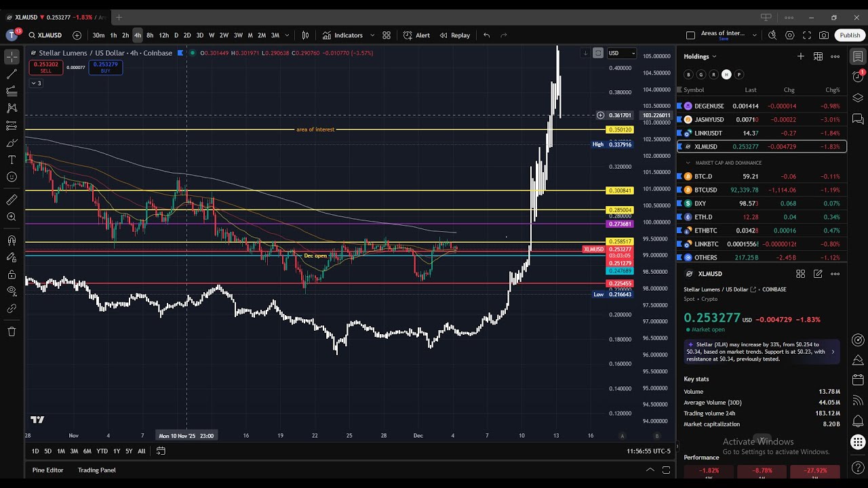Open watchlist advanced table view

click(x=818, y=56)
